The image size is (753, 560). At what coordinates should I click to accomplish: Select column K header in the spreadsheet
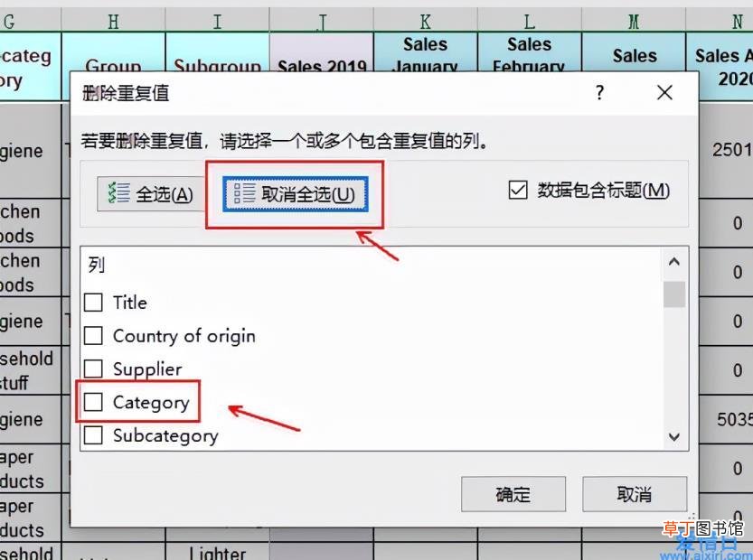pyautogui.click(x=426, y=21)
